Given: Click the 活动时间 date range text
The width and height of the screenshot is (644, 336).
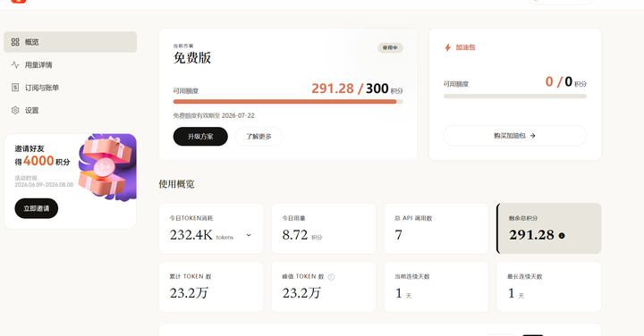Looking at the screenshot, I should click(44, 181).
